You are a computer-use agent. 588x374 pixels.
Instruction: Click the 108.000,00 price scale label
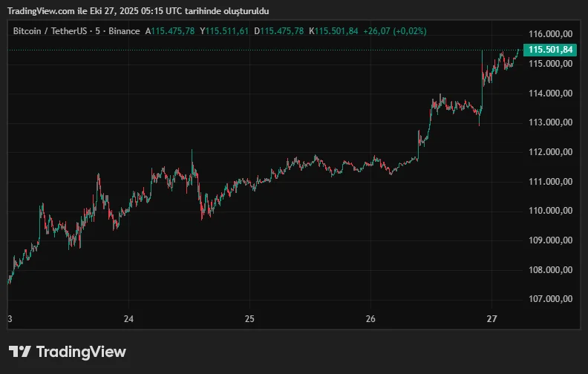click(550, 270)
